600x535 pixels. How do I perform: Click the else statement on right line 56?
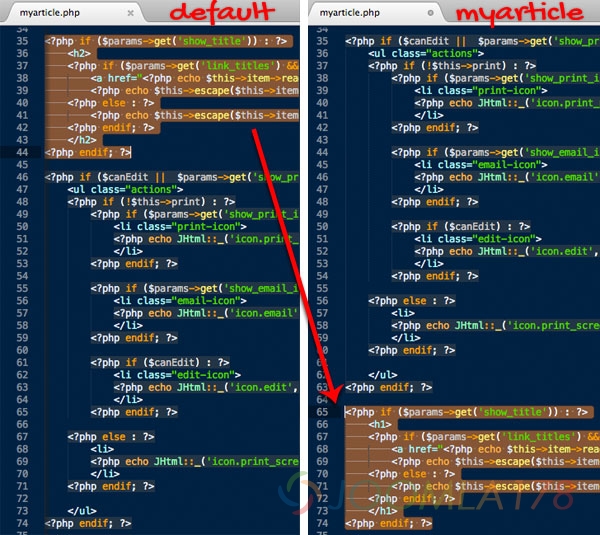(414, 301)
